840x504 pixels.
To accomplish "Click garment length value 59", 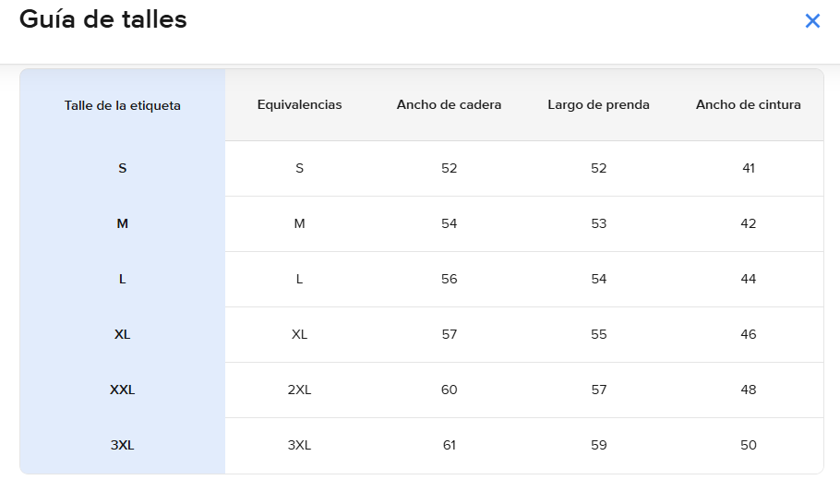I will [598, 445].
